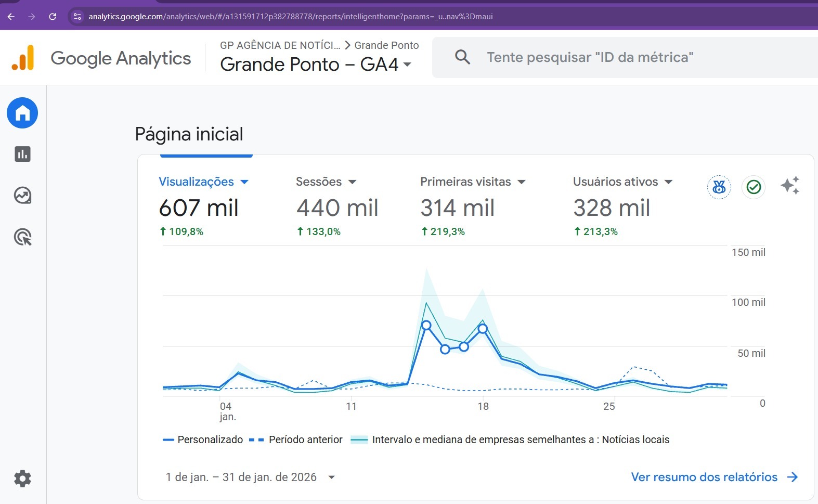818x504 pixels.
Task: Select the 440 mil Sessões value
Action: pyautogui.click(x=337, y=208)
